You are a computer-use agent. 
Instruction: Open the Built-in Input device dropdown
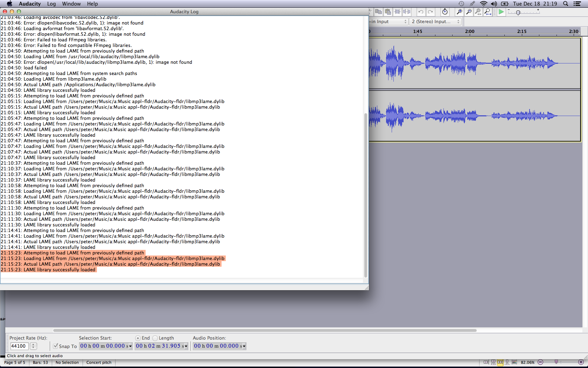388,22
